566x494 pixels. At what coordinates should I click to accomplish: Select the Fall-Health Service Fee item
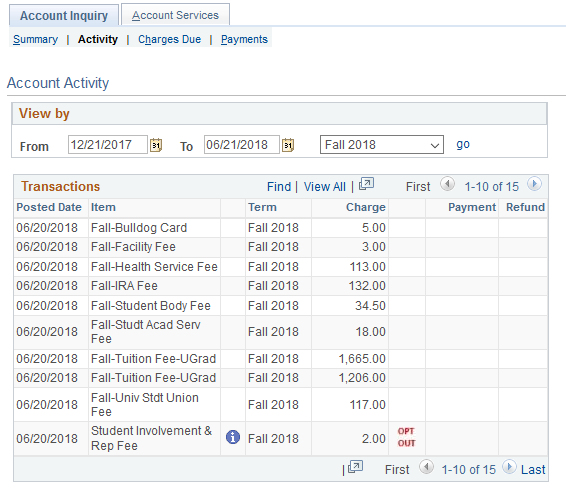point(154,267)
